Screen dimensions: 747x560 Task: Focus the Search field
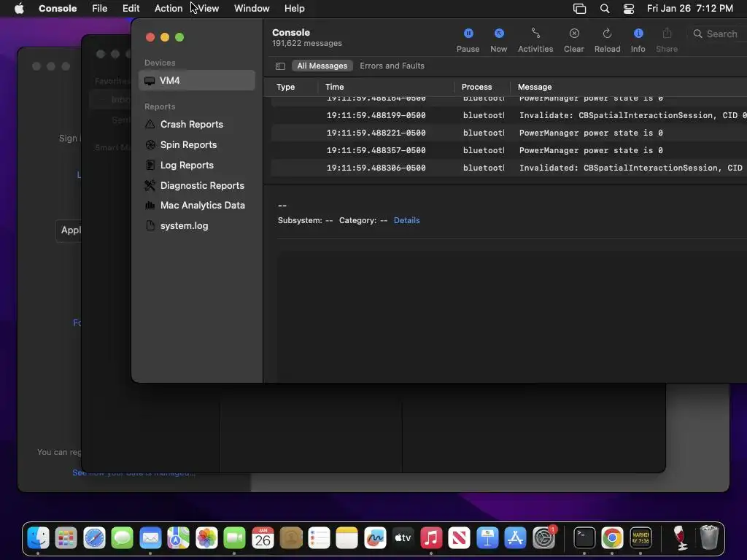pyautogui.click(x=719, y=34)
